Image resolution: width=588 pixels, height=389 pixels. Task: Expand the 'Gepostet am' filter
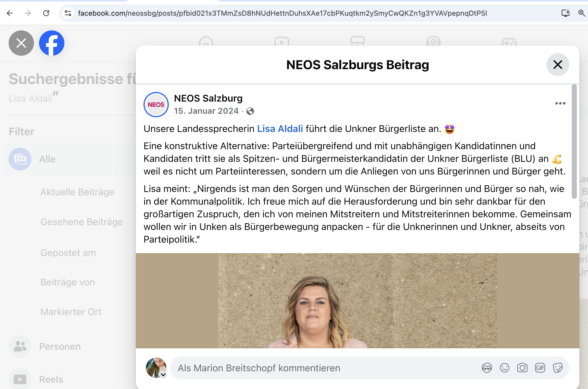(x=68, y=253)
